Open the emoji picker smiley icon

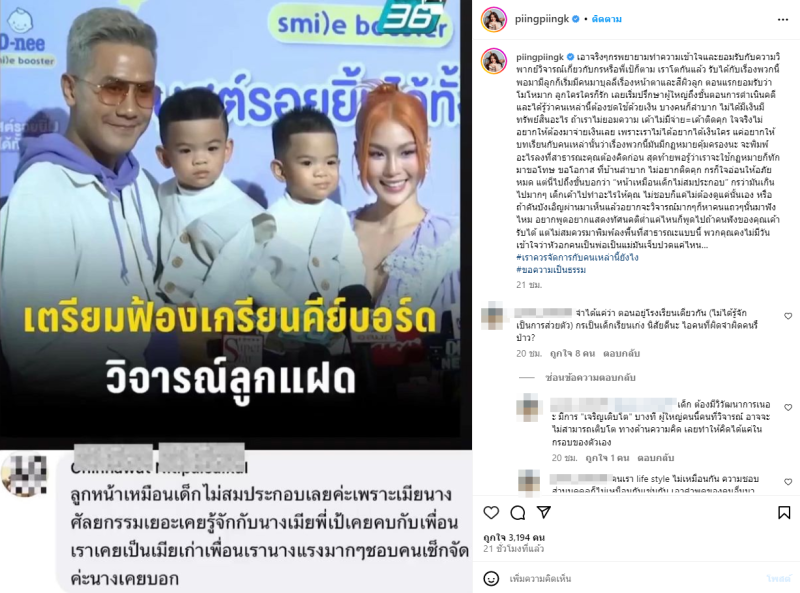tap(491, 578)
